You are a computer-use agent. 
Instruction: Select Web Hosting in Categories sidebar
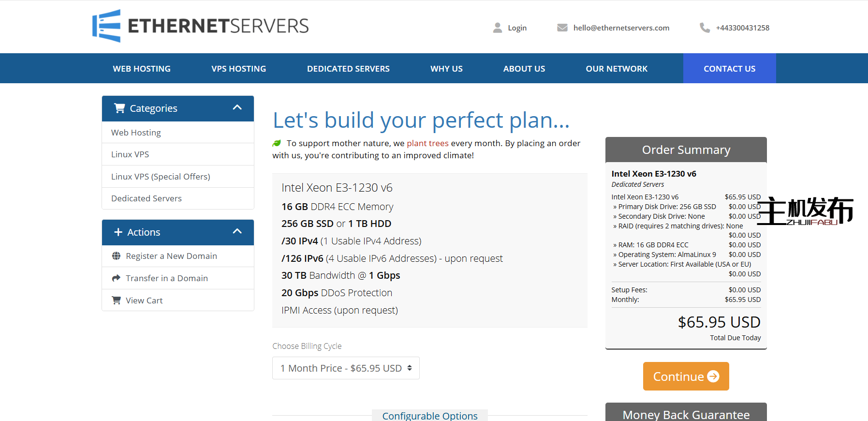(x=178, y=133)
